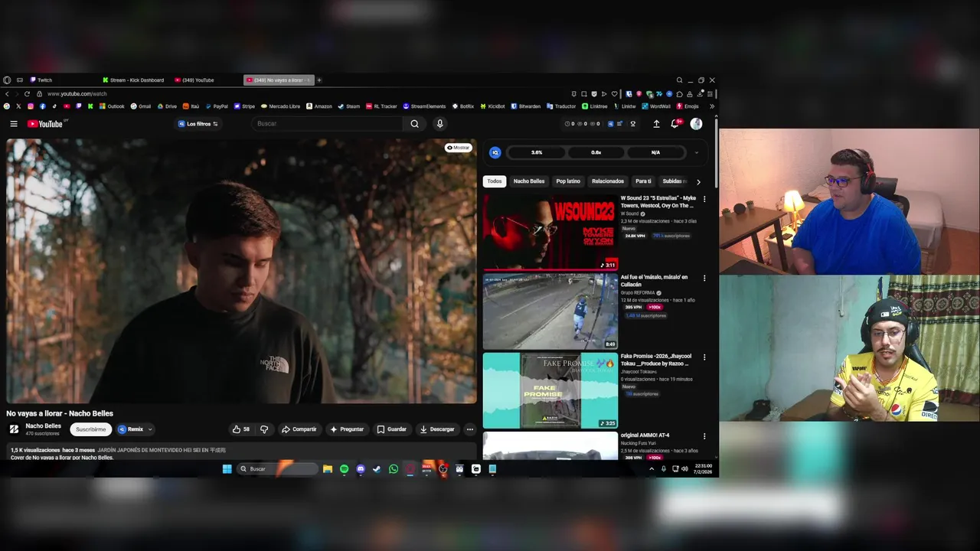Select the 'Para ti' filter chip
The image size is (980, 551).
[x=643, y=181]
